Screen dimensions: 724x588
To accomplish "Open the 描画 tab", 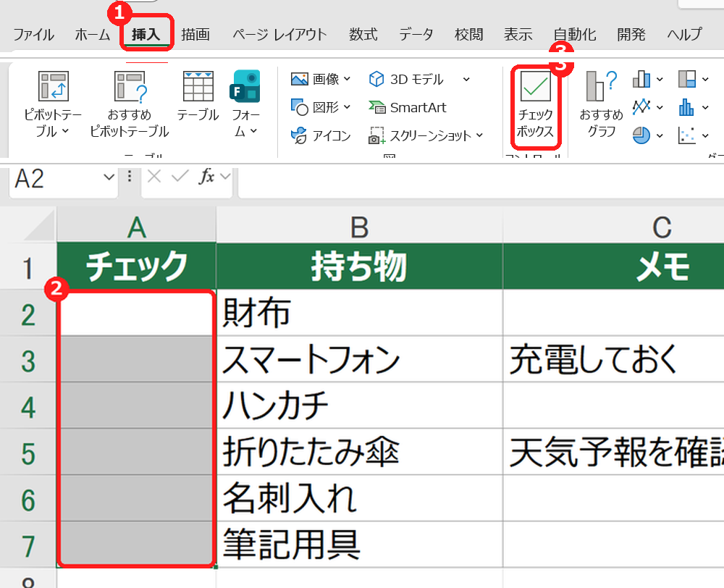I will [195, 35].
